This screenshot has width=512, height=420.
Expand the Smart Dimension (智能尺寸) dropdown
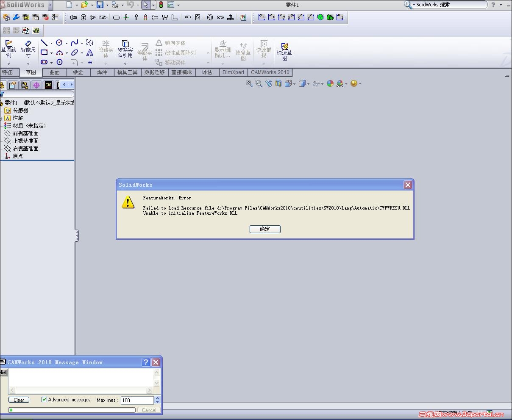[x=28, y=64]
